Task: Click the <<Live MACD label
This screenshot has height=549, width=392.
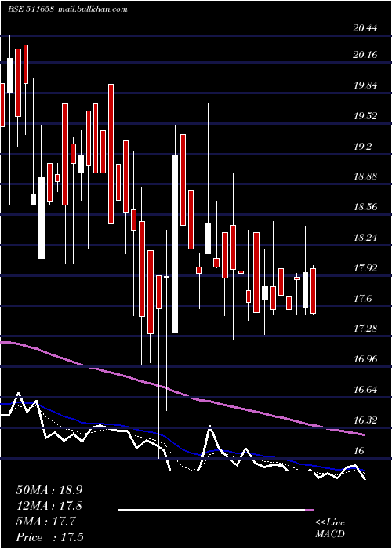Action: (x=330, y=529)
